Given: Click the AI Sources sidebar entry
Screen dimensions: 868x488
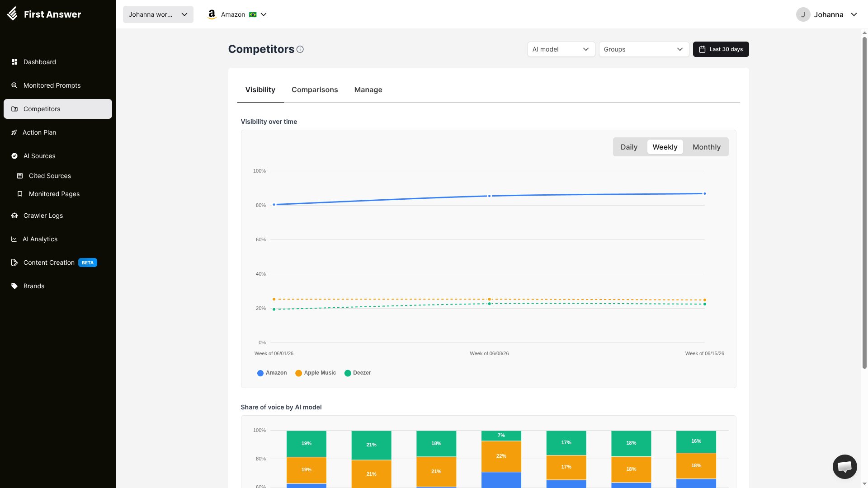Looking at the screenshot, I should click(x=58, y=156).
